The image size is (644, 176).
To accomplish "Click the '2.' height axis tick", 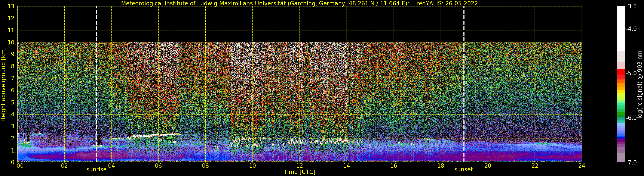I will [x=13, y=138].
